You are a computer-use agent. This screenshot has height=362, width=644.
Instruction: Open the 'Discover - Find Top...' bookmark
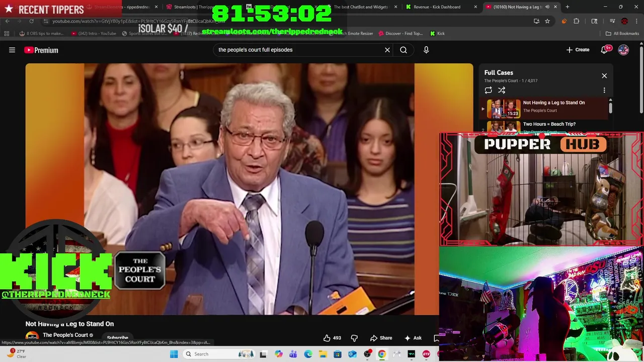[x=400, y=33]
